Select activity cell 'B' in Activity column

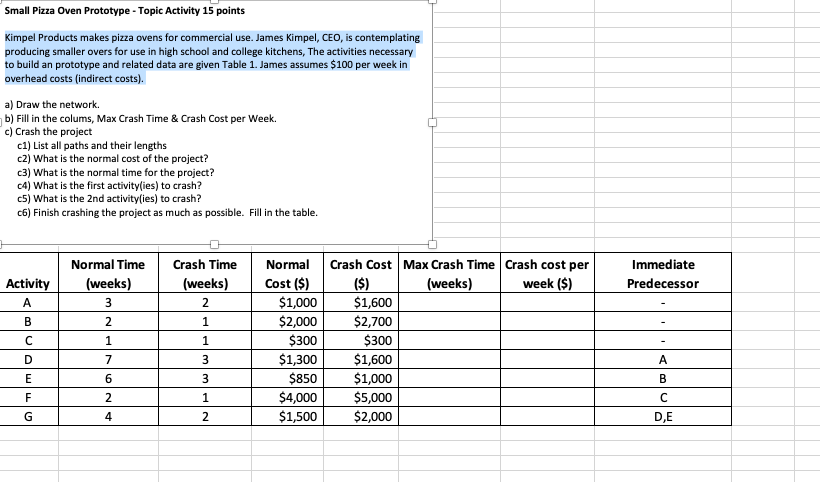(x=29, y=322)
